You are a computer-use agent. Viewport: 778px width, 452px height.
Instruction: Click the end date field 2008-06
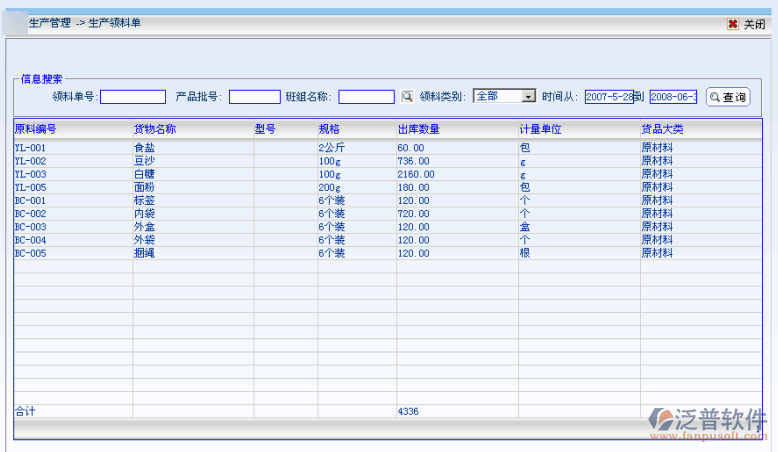(x=673, y=97)
